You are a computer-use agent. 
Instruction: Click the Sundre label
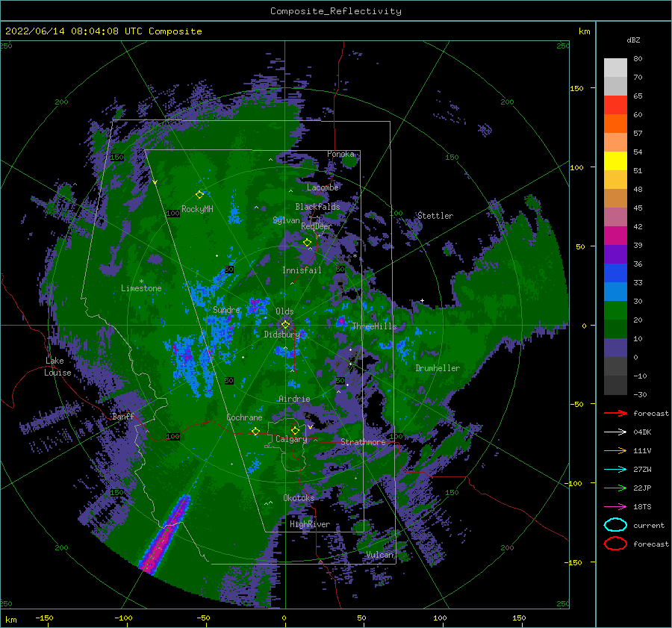click(226, 310)
